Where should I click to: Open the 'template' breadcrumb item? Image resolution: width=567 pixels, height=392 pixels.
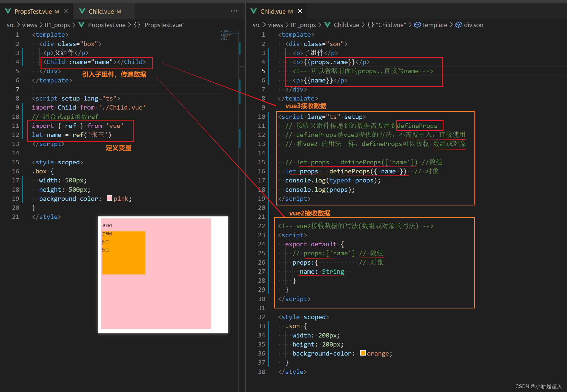pos(435,25)
